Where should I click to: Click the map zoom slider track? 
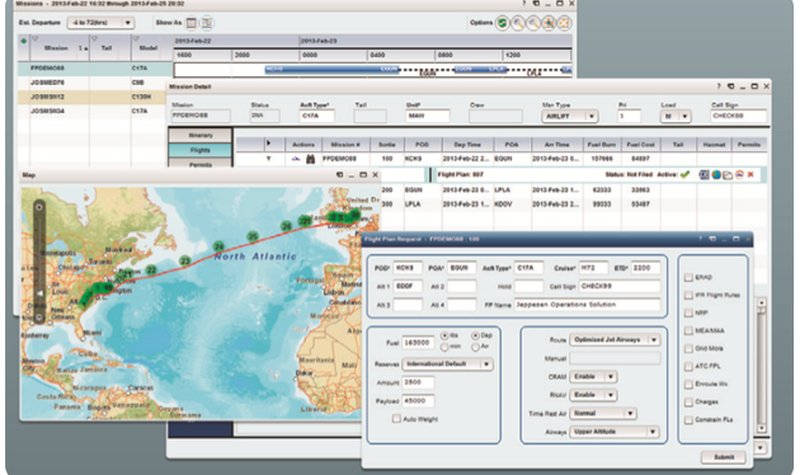coord(39,260)
